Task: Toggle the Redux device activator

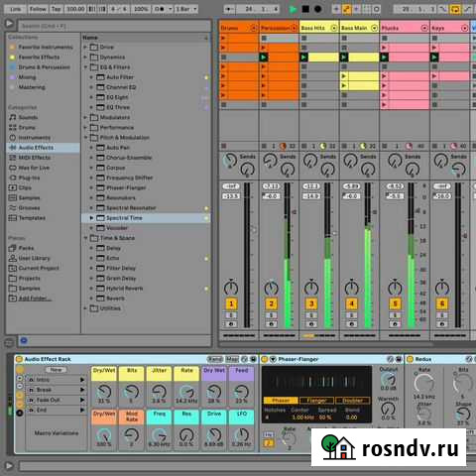Action: (x=411, y=359)
